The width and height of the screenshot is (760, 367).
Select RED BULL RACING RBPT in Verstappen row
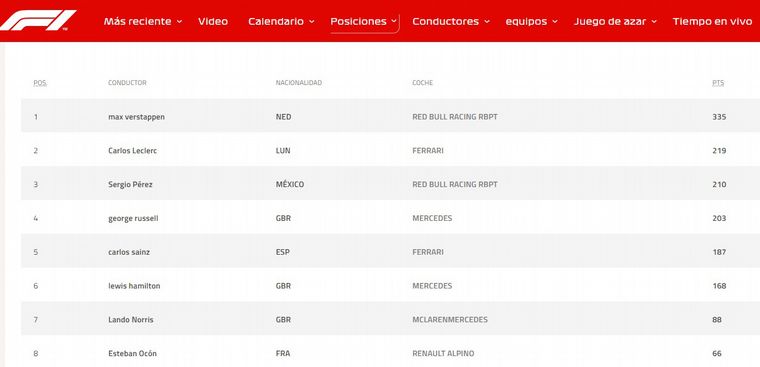pos(455,117)
